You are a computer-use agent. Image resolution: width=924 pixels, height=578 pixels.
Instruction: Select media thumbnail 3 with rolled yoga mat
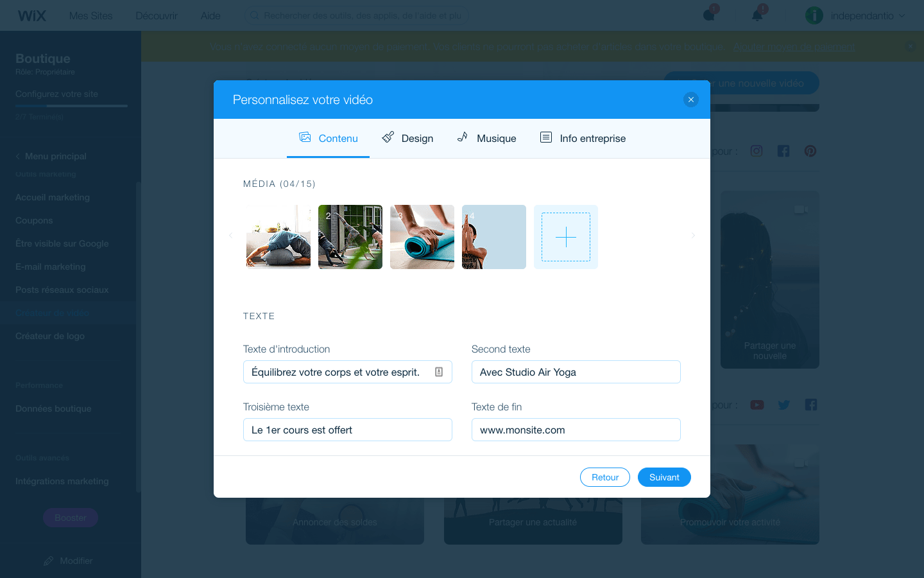422,237
